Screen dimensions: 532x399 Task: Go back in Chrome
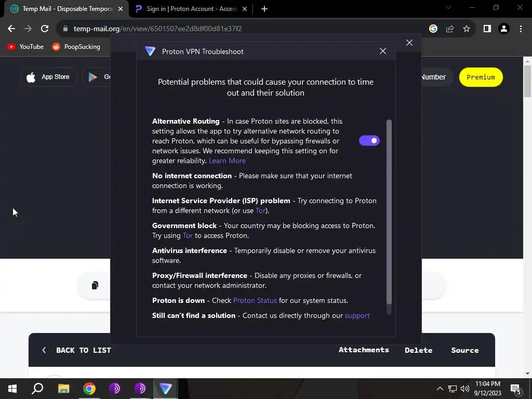pyautogui.click(x=11, y=29)
